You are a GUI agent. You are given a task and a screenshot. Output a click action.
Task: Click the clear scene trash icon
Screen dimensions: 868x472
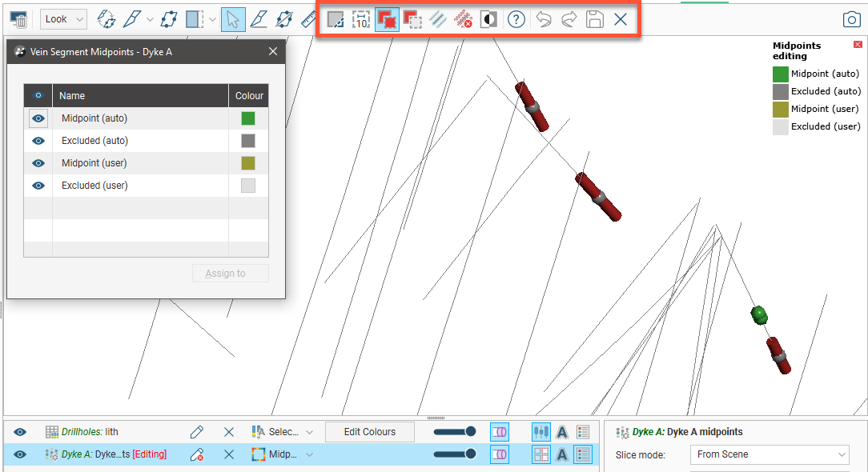(x=18, y=19)
